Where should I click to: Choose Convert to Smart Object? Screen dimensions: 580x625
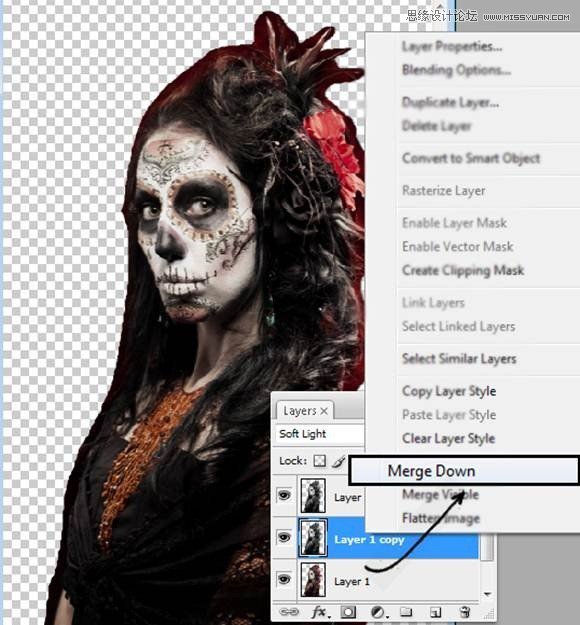[x=471, y=158]
